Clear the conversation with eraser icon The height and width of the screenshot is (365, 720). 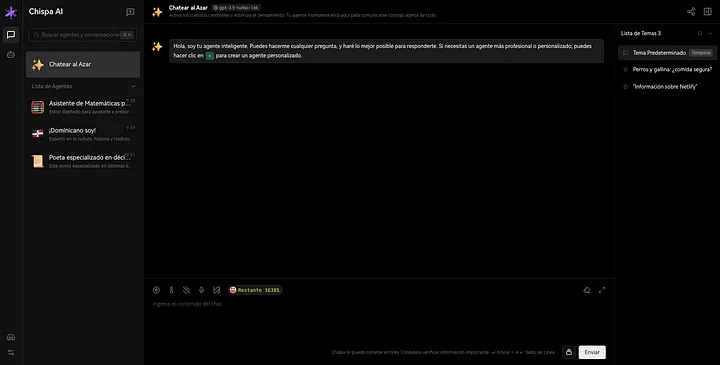tap(587, 290)
